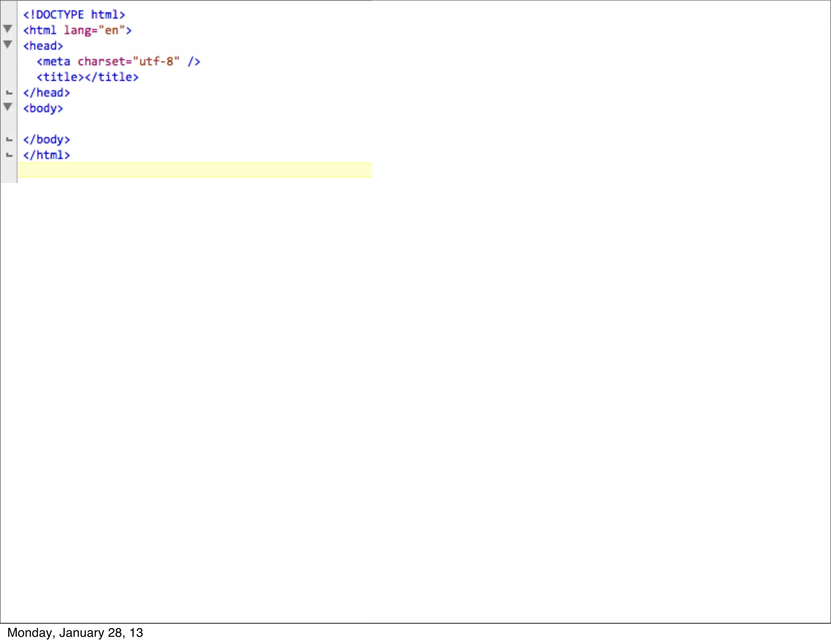Click fold end marker beside </body>
The width and height of the screenshot is (831, 644).
(9, 140)
